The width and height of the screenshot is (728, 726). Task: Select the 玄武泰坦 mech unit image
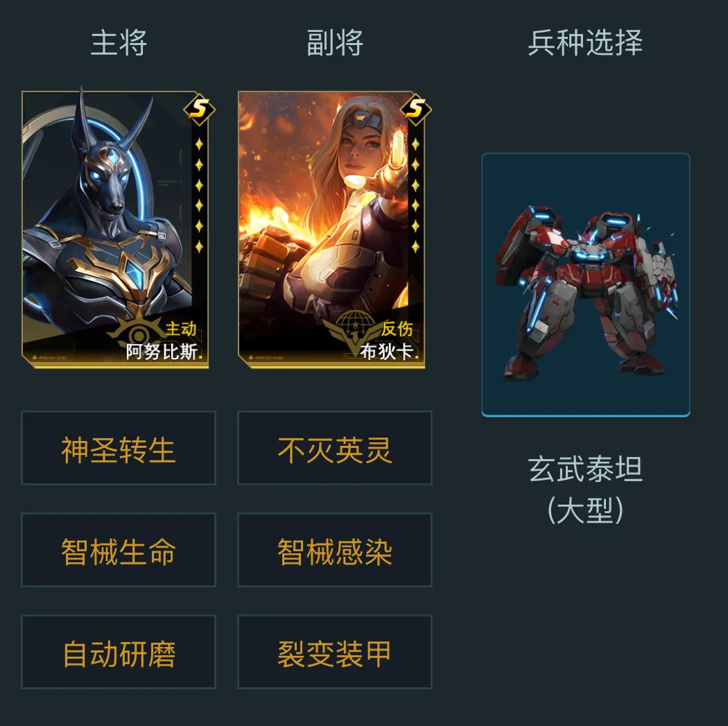tap(585, 284)
